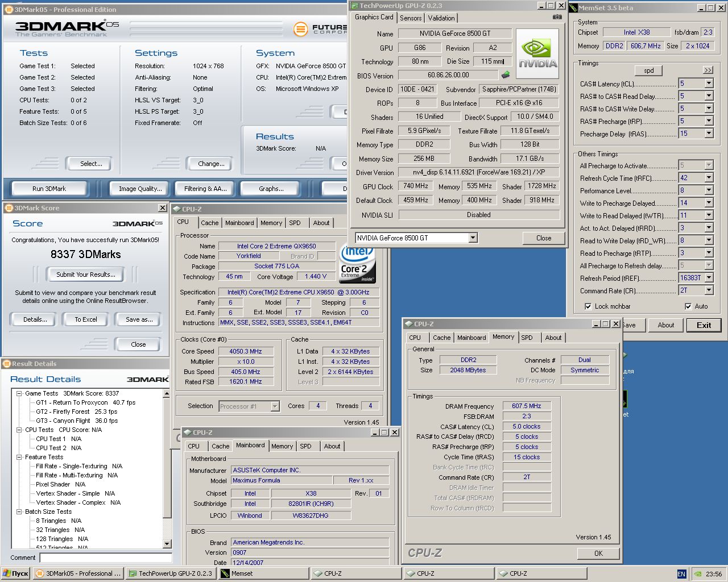Collapse CPU Tests tree node
Screen dimensions: 728x582
tap(19, 430)
